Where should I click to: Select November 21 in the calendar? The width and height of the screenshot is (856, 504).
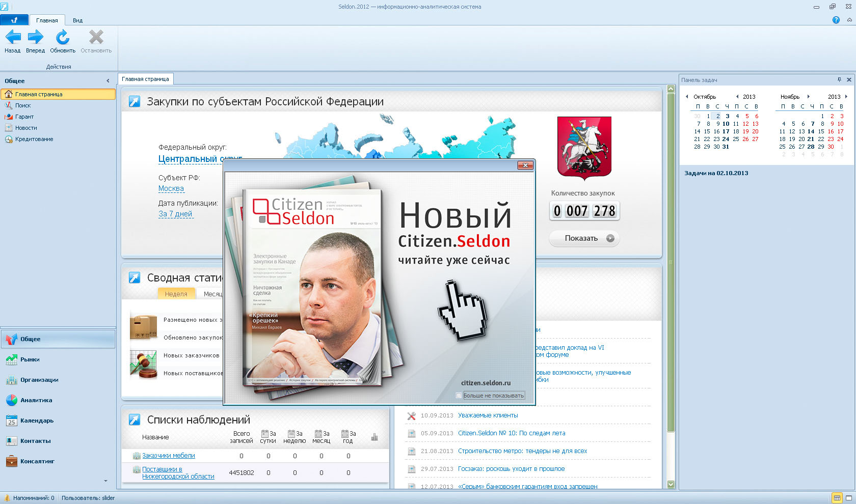click(811, 139)
